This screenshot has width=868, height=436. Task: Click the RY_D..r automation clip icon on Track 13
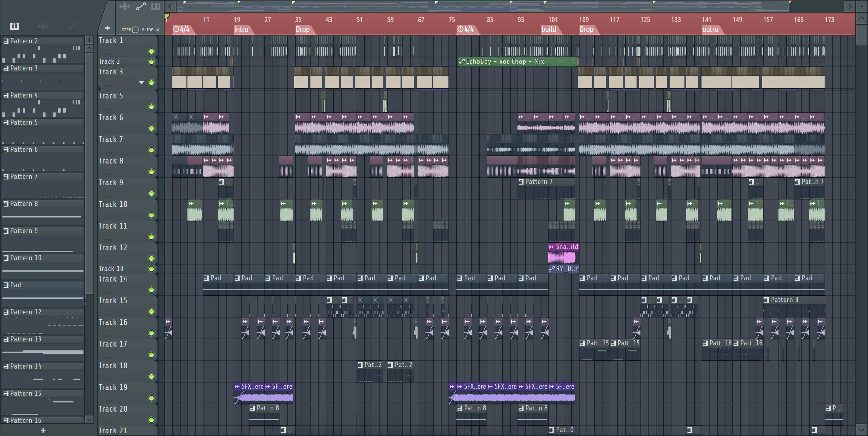pos(552,269)
